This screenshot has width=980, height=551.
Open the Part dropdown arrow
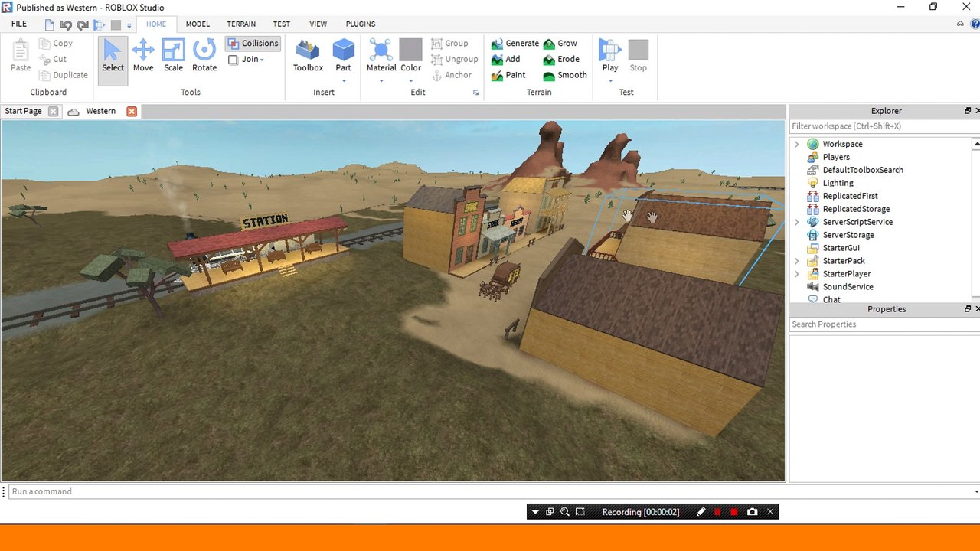pyautogui.click(x=343, y=80)
